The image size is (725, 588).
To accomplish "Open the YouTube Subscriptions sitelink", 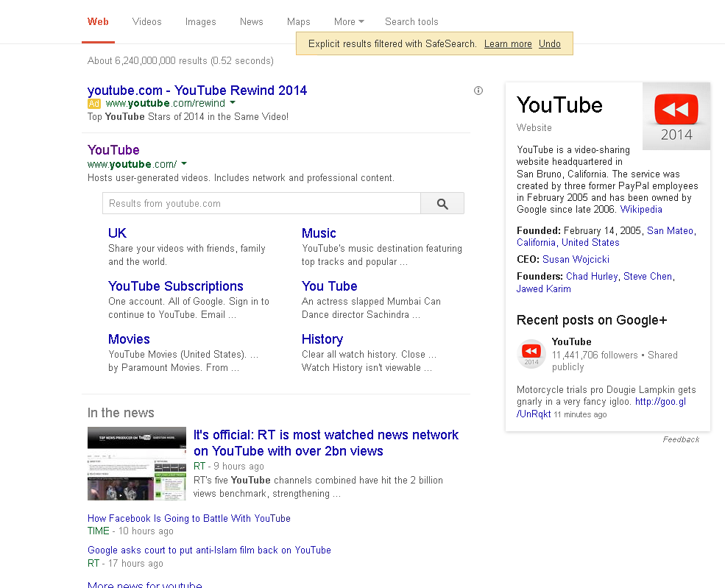I will click(x=176, y=286).
